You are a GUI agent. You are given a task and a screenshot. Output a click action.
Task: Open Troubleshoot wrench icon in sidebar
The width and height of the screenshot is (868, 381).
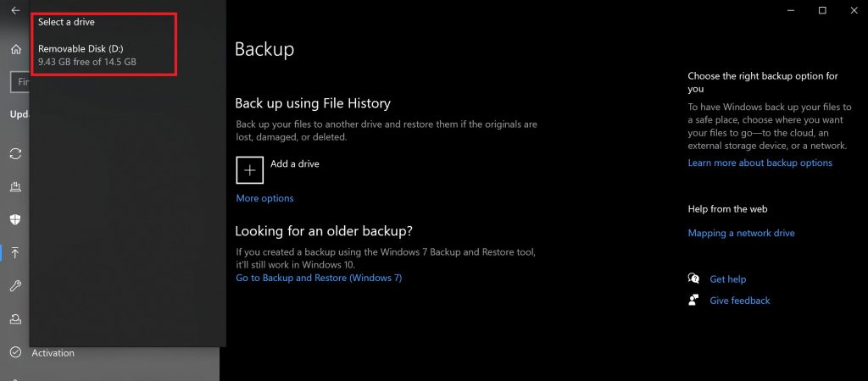15,286
